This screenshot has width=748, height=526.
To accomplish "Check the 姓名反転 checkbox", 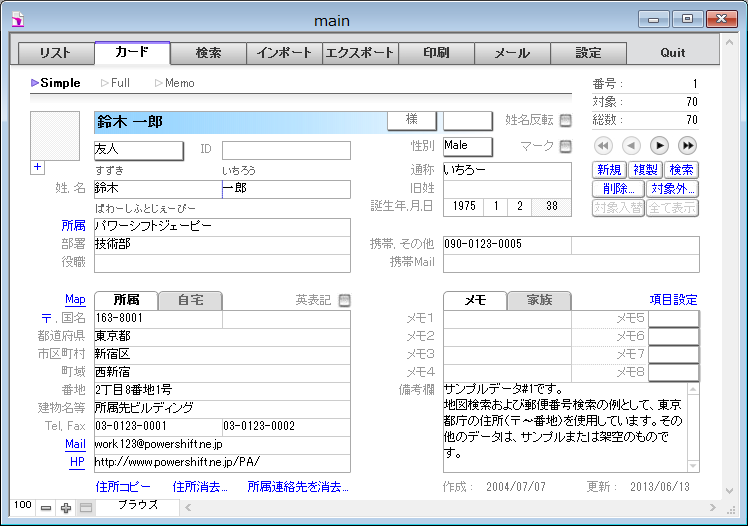I will [x=565, y=121].
